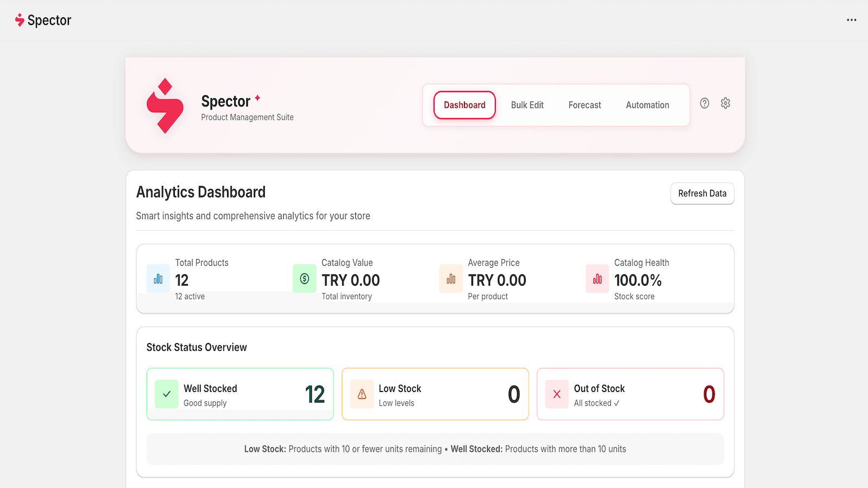This screenshot has height=488, width=868.
Task: Click the red Out of Stock count 0
Action: pos(709,394)
